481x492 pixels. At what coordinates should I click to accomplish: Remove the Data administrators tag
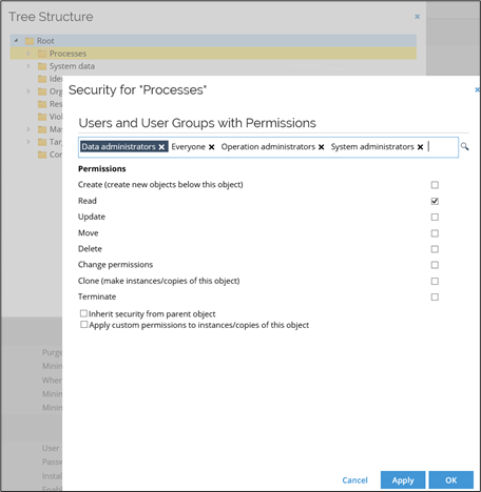[x=161, y=147]
